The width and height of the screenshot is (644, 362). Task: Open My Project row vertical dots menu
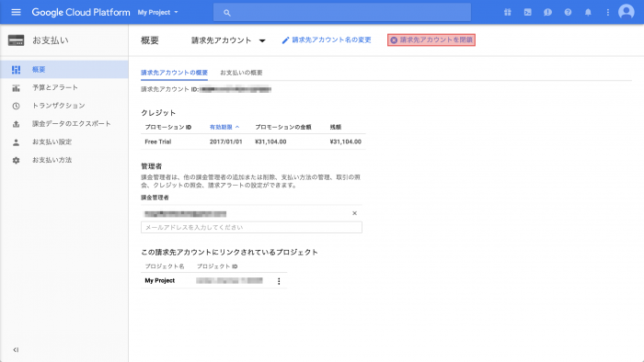(279, 281)
